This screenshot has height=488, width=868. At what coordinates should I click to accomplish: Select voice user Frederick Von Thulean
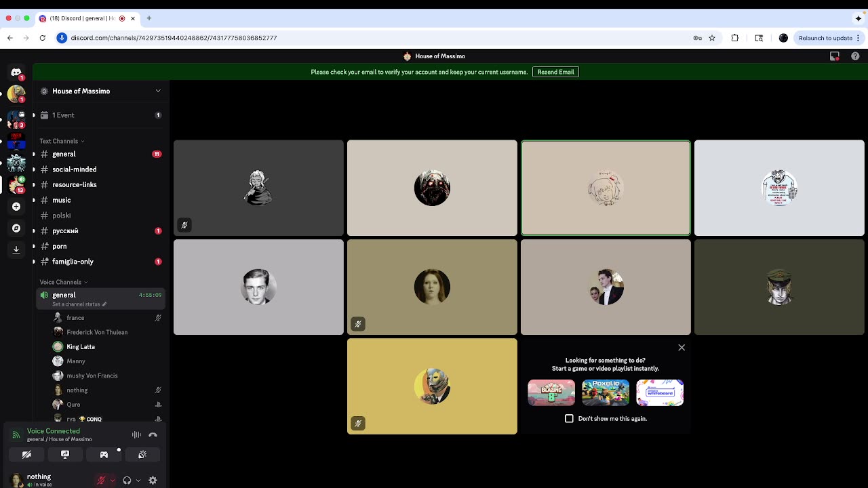[x=107, y=332]
